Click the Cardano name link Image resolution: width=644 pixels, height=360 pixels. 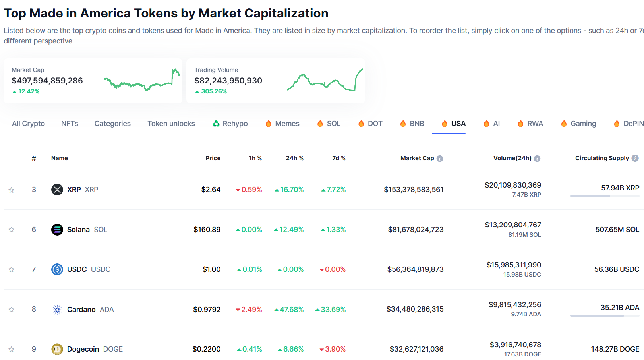pos(81,309)
